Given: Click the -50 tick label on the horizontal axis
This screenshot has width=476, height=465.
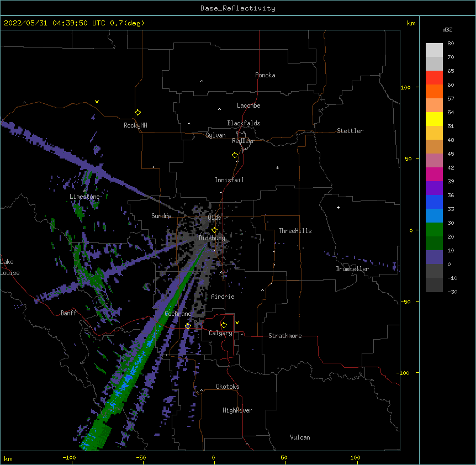Looking at the screenshot, I should (x=141, y=458).
